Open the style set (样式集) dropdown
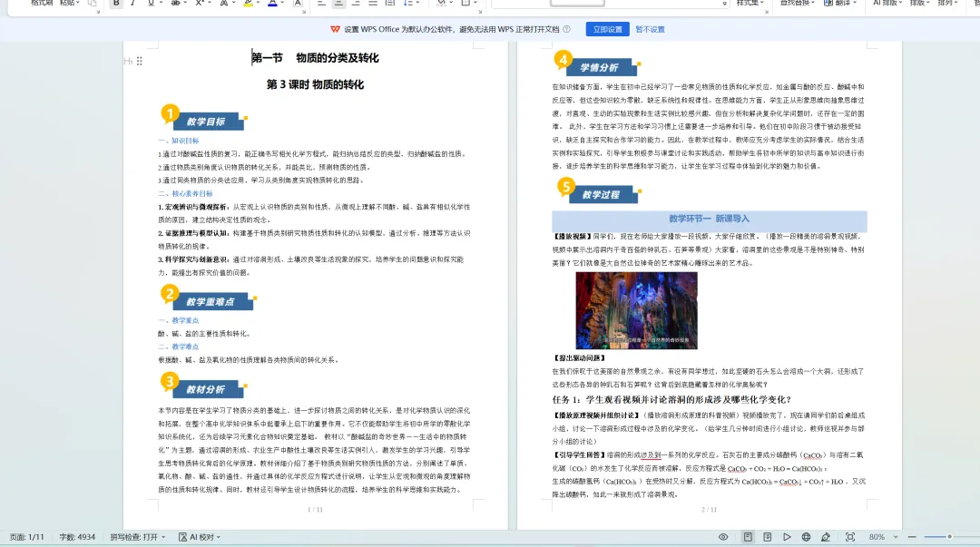Screen dimensions: 980x547 click(750, 3)
